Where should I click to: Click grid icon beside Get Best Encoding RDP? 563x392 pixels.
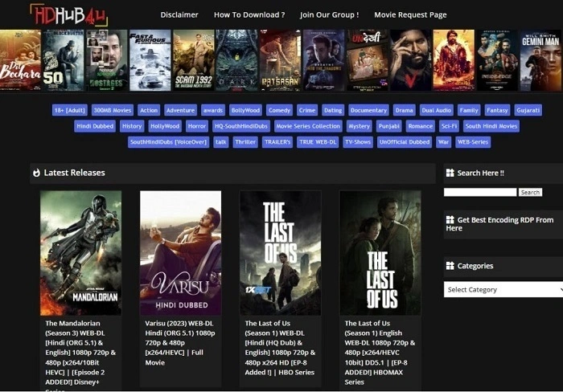449,219
